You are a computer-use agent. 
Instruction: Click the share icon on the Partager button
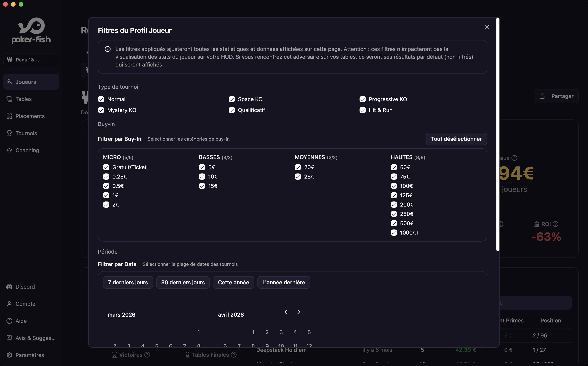point(542,96)
